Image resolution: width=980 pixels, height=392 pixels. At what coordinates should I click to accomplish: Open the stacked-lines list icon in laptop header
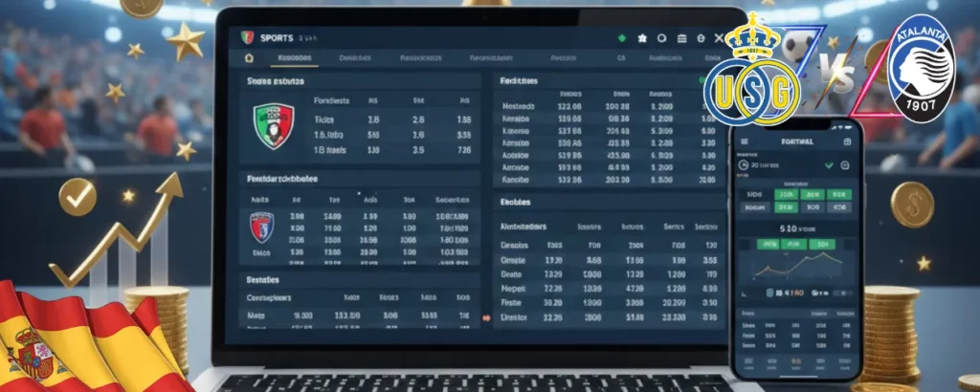681,38
